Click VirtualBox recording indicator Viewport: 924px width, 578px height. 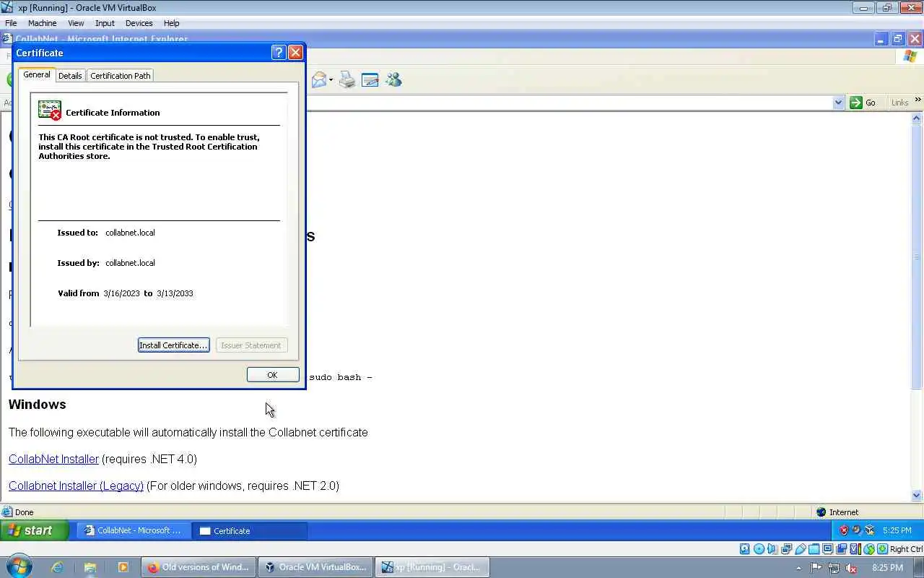(841, 549)
